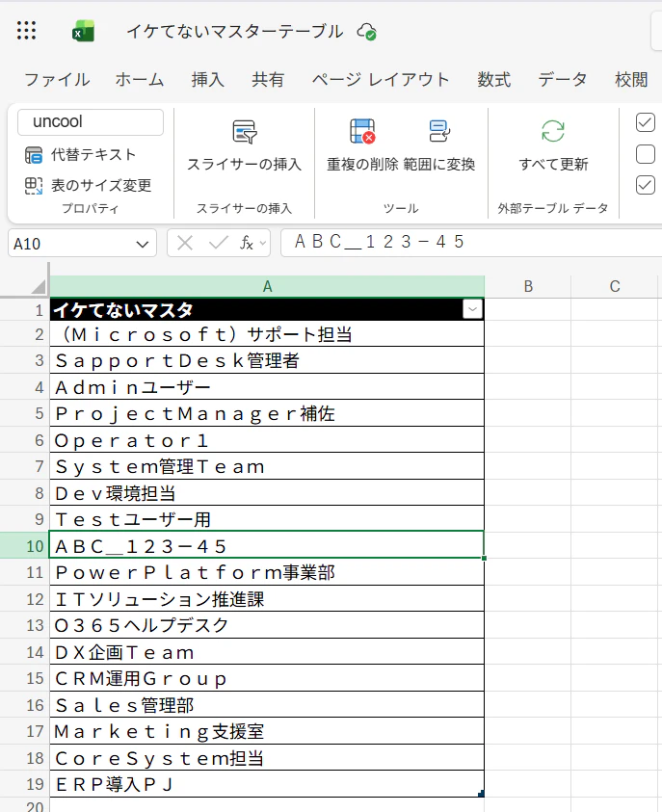
Task: Select cell Ｍａｒｋｅｔｉｎｇ支援室
Action: tap(267, 731)
